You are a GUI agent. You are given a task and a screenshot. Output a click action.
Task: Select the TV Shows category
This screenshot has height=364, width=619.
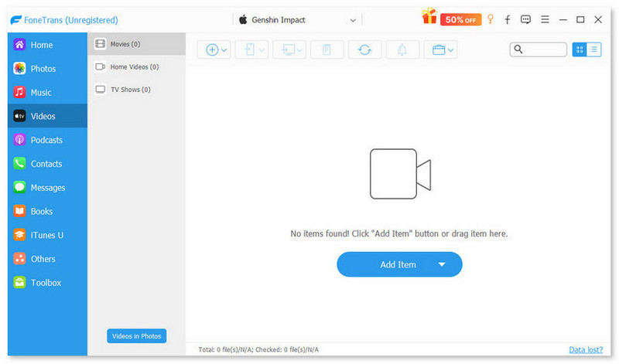click(130, 90)
